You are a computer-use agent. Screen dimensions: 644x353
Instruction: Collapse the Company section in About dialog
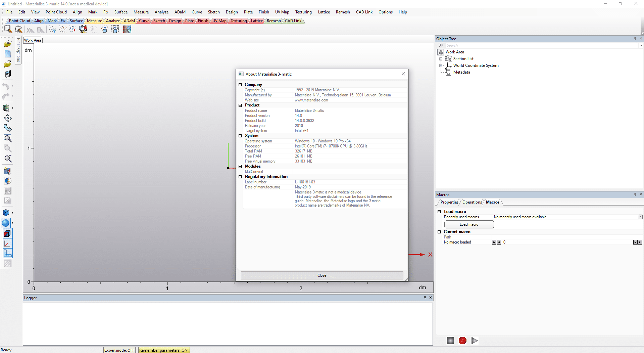point(240,85)
